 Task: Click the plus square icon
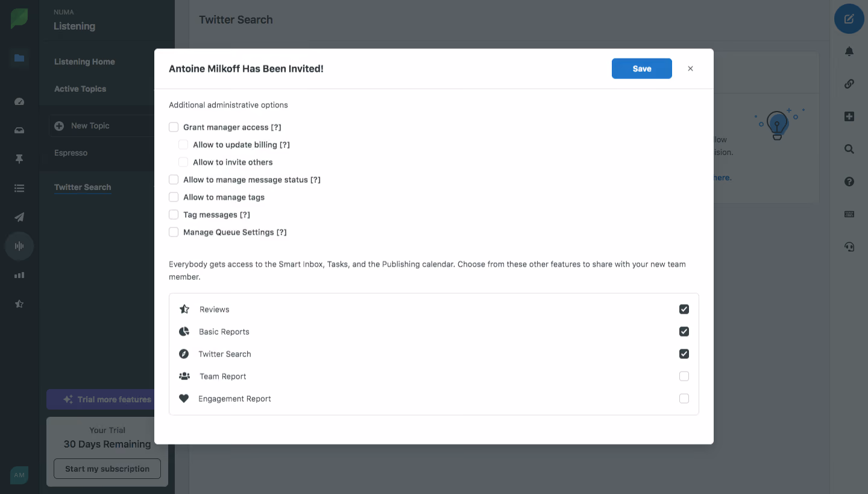[x=849, y=116]
